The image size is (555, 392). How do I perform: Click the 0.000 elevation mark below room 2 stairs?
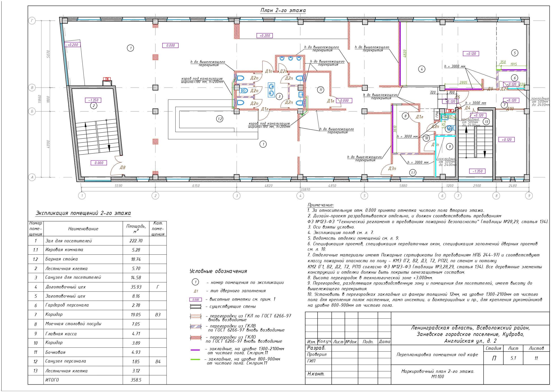(99, 163)
